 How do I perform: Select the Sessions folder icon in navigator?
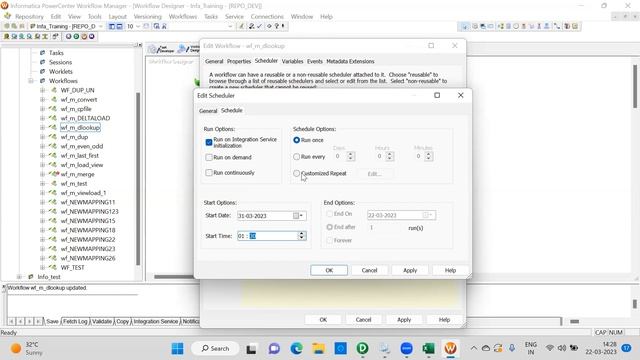pyautogui.click(x=42, y=62)
